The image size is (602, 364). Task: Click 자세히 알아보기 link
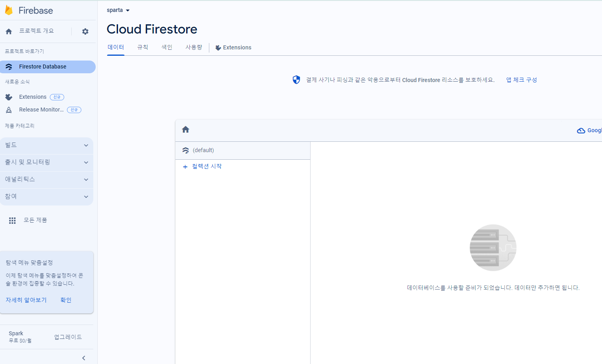click(26, 300)
